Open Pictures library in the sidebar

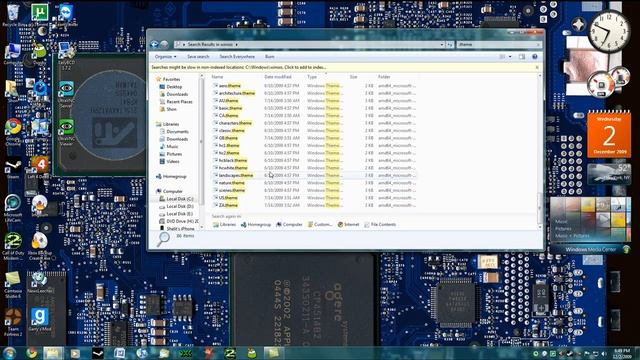click(x=174, y=154)
